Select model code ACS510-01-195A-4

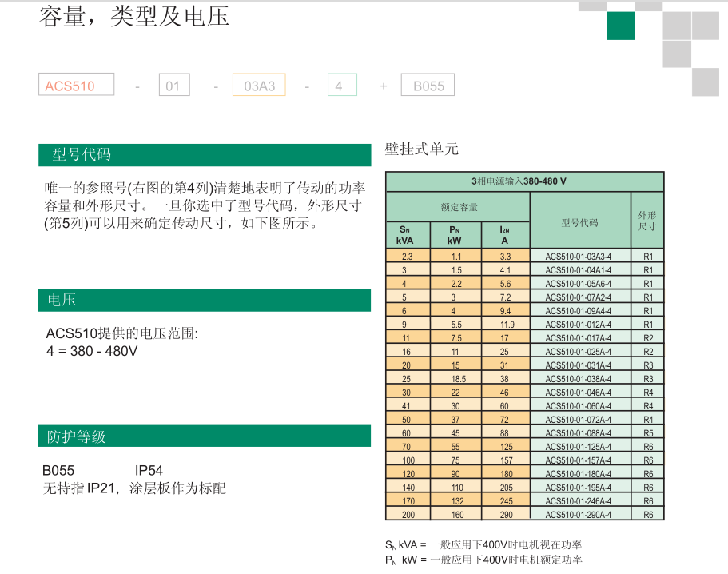click(579, 487)
